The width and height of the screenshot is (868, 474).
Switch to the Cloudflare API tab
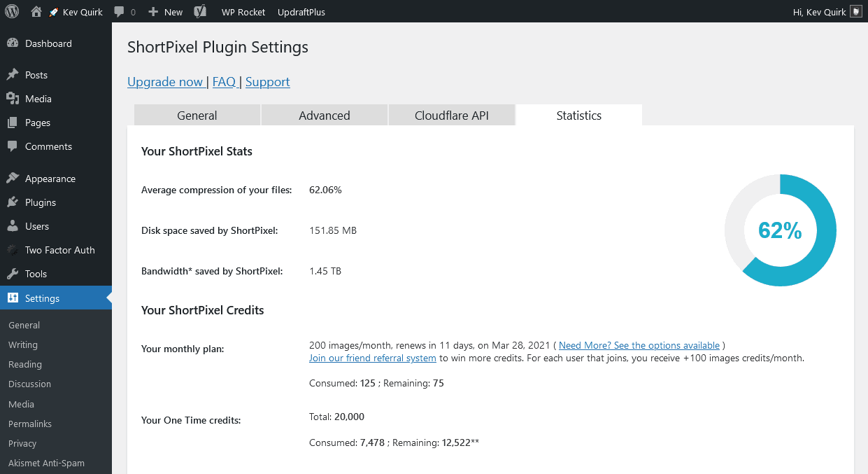[451, 116]
